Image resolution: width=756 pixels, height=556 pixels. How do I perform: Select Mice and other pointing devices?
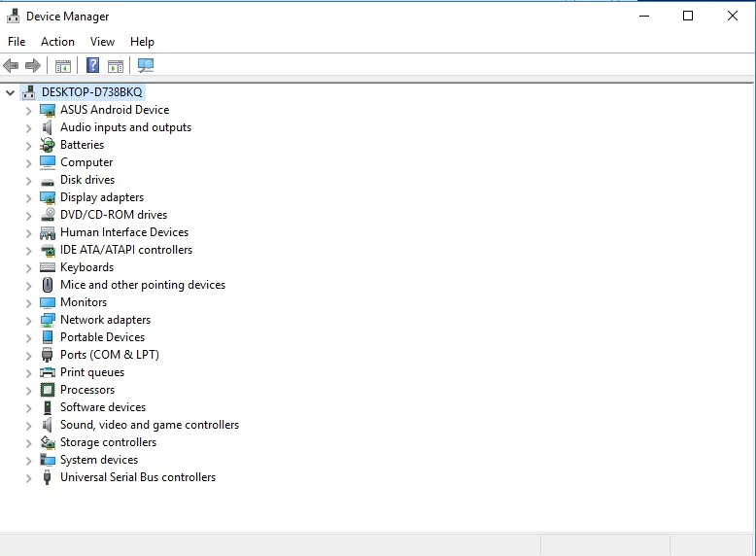pyautogui.click(x=142, y=285)
